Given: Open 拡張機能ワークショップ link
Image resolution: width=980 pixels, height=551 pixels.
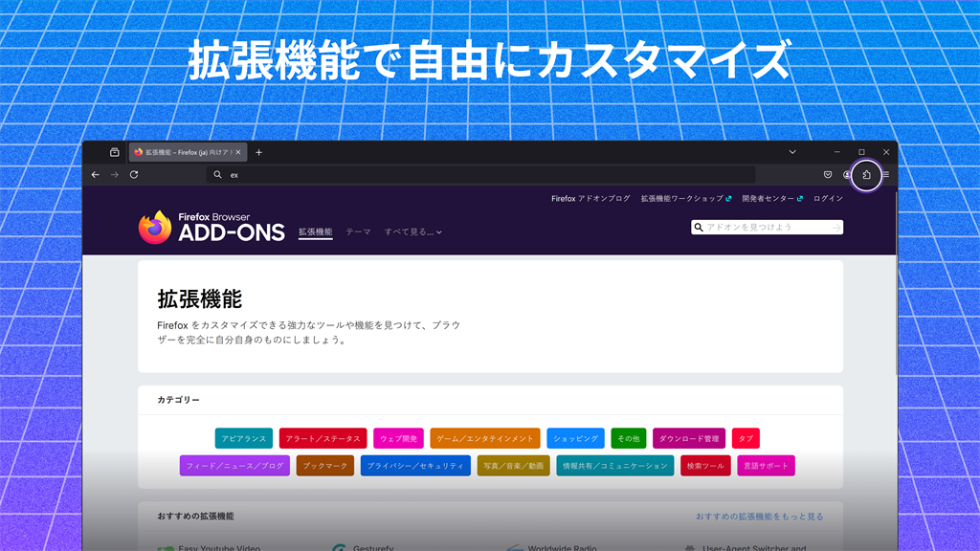Looking at the screenshot, I should coord(685,199).
